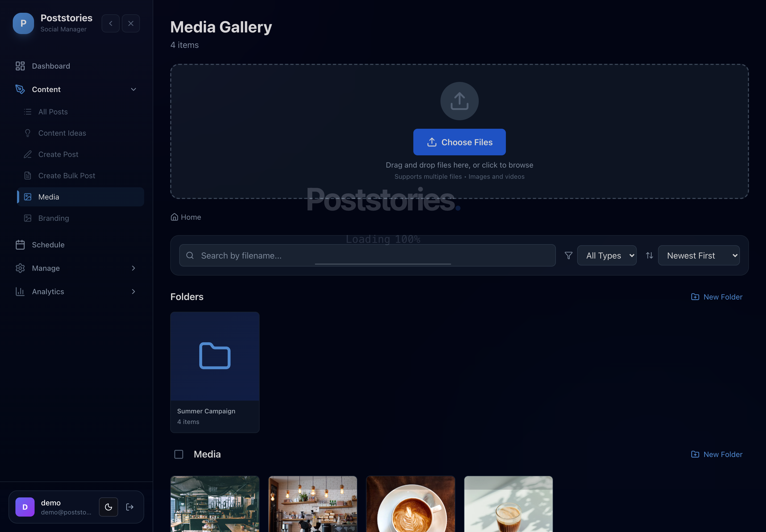Click the sidebar collapse arrow icon
This screenshot has width=766, height=532.
(x=110, y=23)
